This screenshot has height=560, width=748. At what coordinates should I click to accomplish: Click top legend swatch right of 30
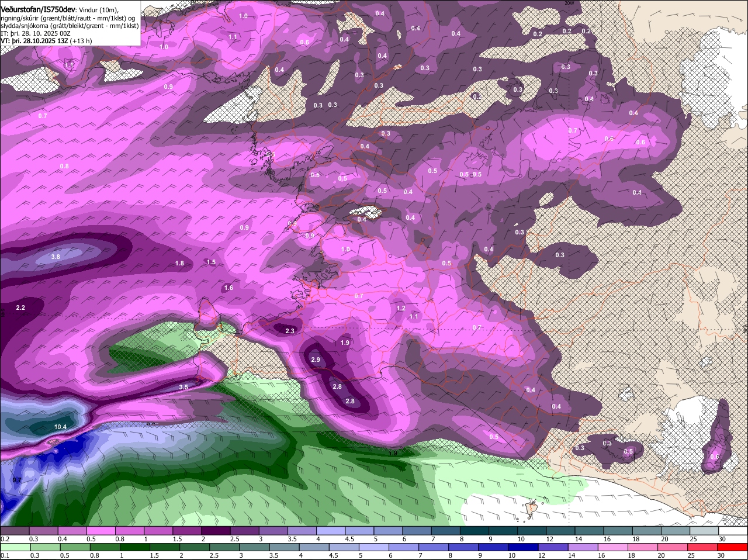[x=734, y=530]
